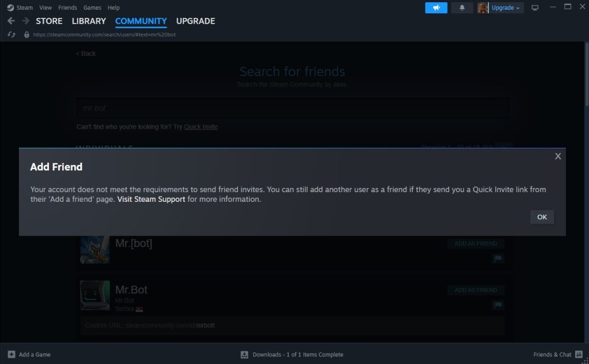Close the Add Friend dialog
The width and height of the screenshot is (589, 364).
pos(557,156)
